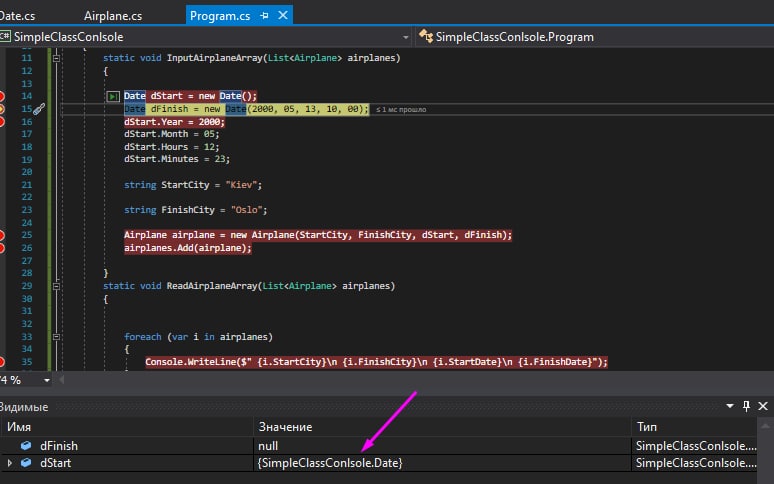The height and width of the screenshot is (484, 774).
Task: Toggle pin on Program.cs tab
Action: click(x=265, y=16)
